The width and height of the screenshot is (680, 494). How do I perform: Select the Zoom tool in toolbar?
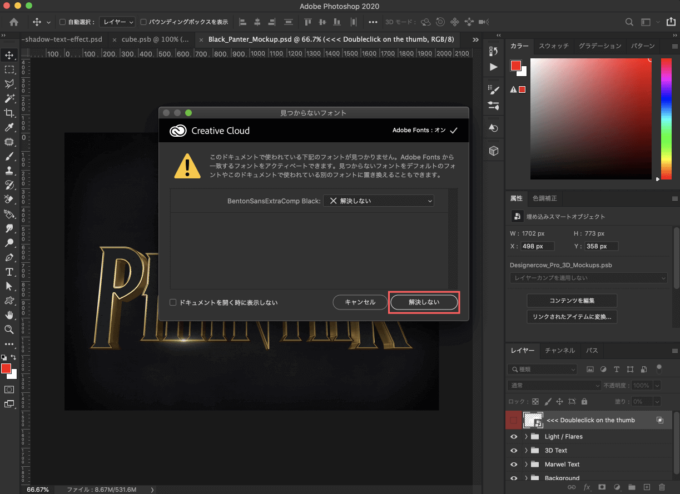pos(9,330)
